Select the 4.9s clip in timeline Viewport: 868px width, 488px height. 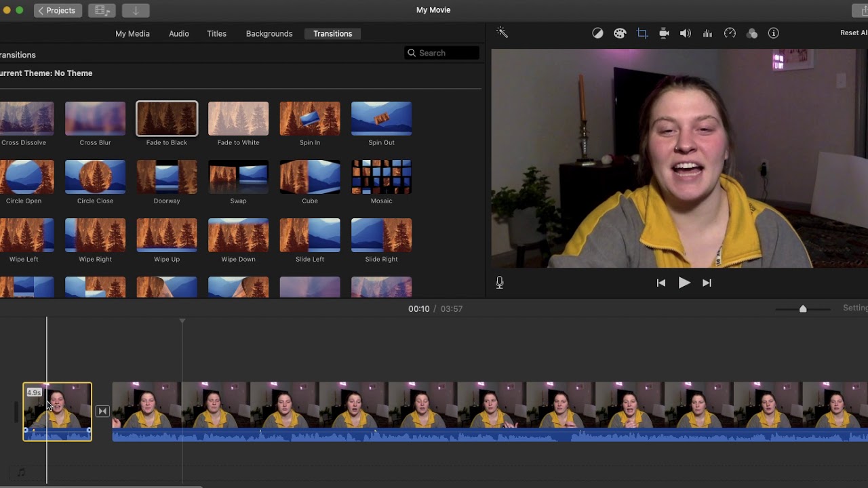[x=58, y=411]
